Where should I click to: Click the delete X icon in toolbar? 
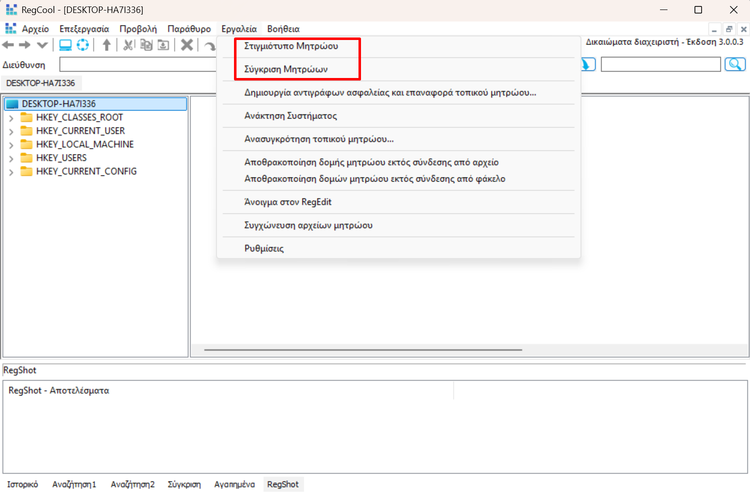point(187,45)
